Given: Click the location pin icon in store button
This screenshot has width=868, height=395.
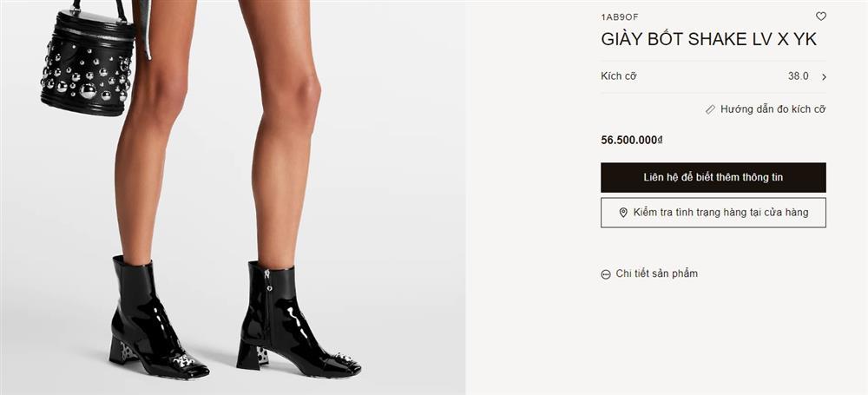Looking at the screenshot, I should 623,213.
